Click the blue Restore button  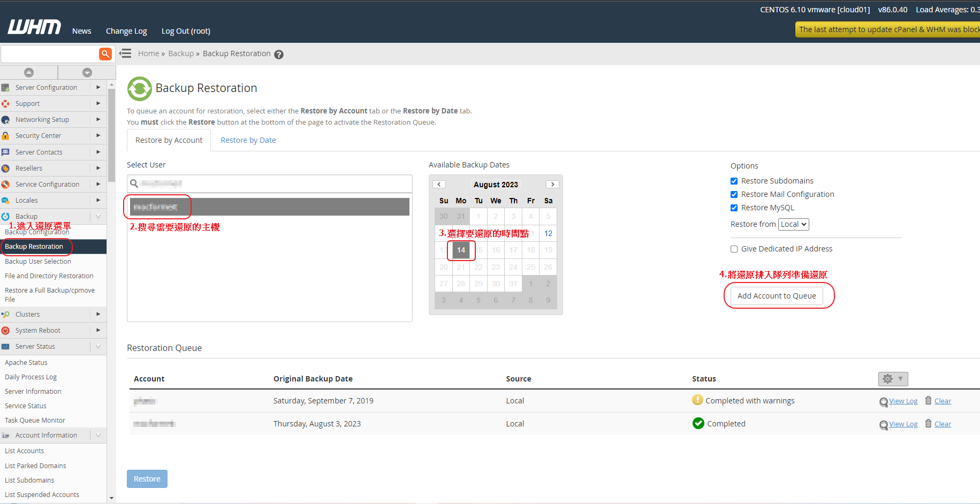[147, 479]
